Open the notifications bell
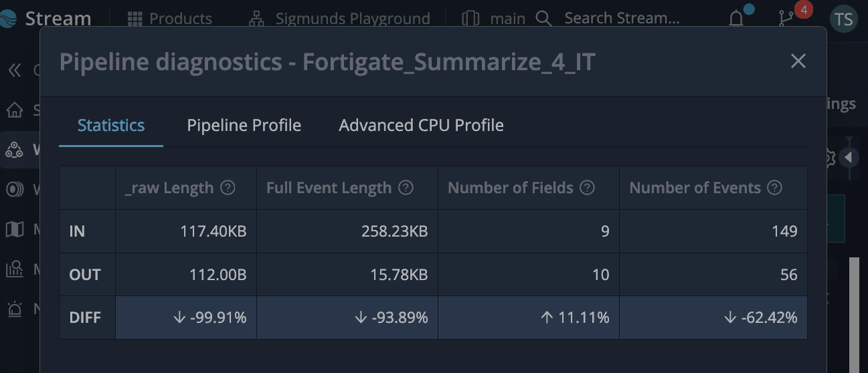868x373 pixels. tap(736, 18)
